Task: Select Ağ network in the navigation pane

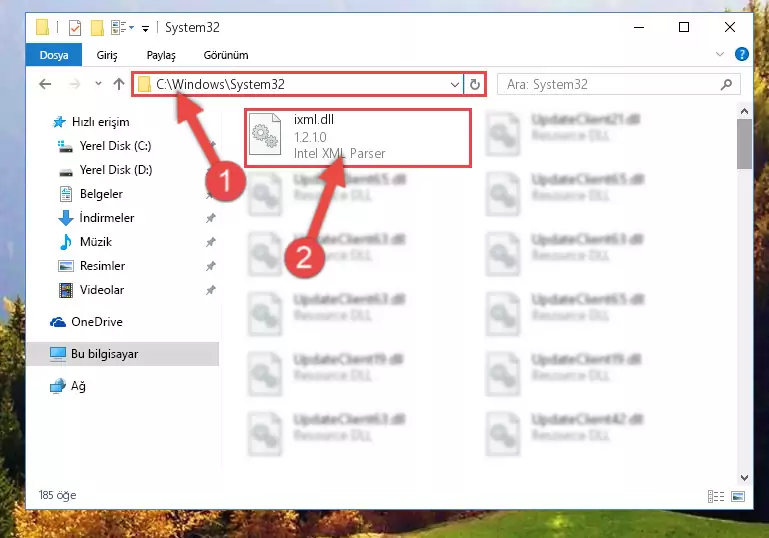Action: point(78,386)
